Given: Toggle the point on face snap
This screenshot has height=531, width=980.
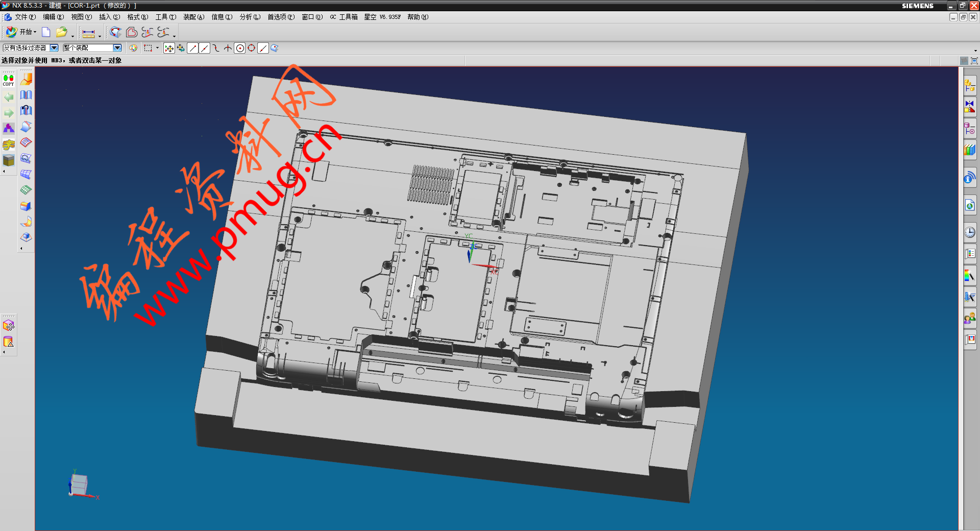Looking at the screenshot, I should pos(275,48).
